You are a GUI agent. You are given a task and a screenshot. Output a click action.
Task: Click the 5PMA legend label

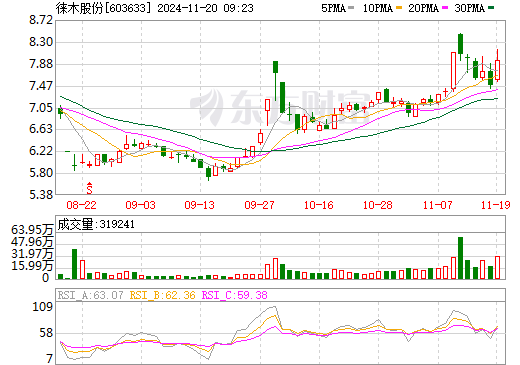(333, 8)
